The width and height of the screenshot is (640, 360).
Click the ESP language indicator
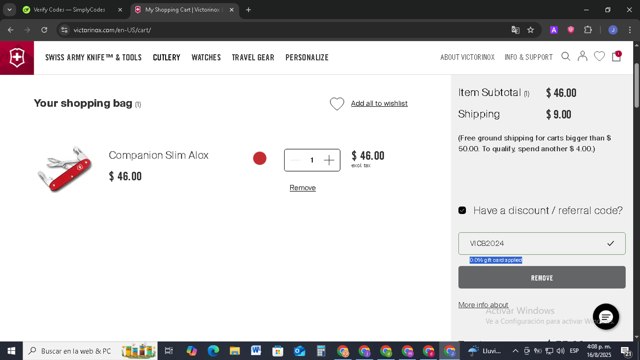click(x=574, y=351)
